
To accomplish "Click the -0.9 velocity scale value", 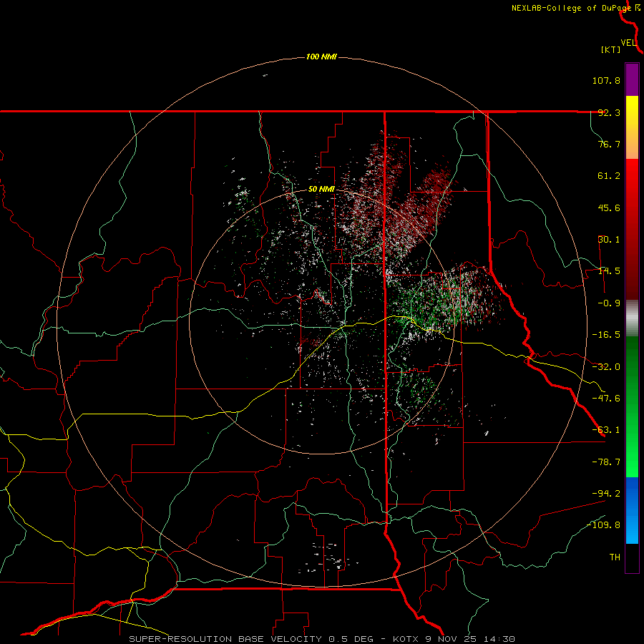I will 609,303.
